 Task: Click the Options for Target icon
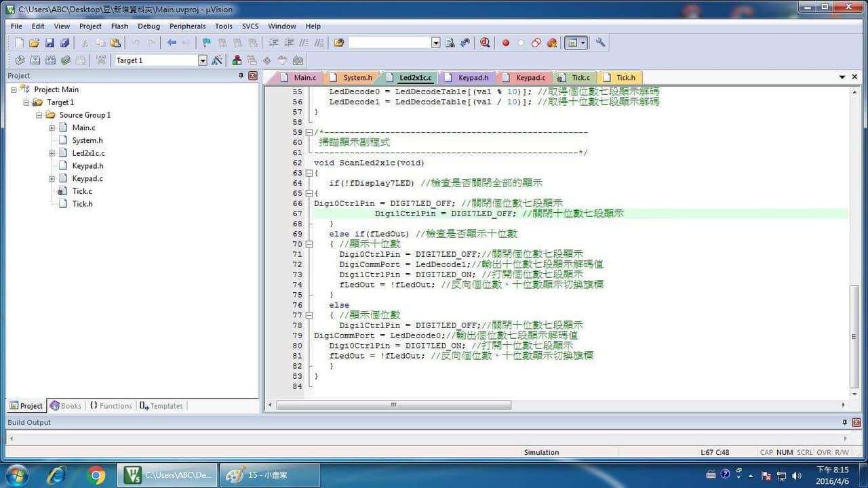[217, 60]
